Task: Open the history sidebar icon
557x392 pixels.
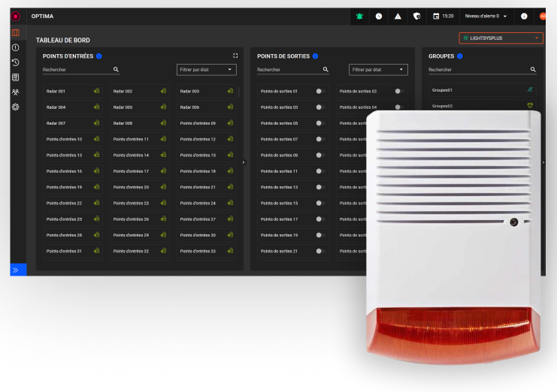Action: pos(16,62)
